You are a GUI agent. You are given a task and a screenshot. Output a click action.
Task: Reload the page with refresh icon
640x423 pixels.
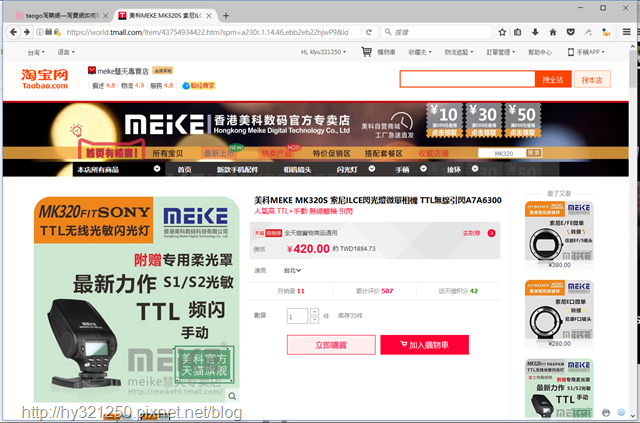(x=369, y=32)
